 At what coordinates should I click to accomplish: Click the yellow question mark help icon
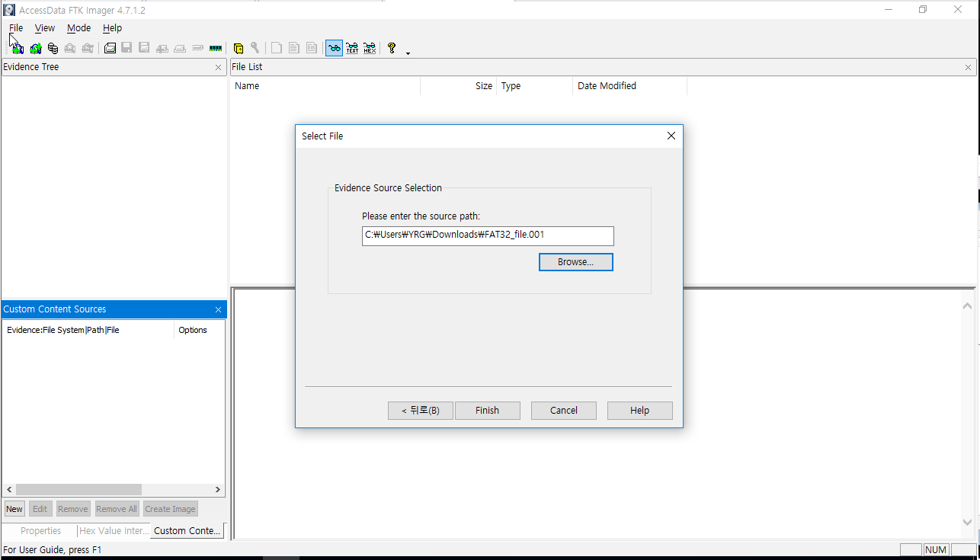tap(392, 48)
